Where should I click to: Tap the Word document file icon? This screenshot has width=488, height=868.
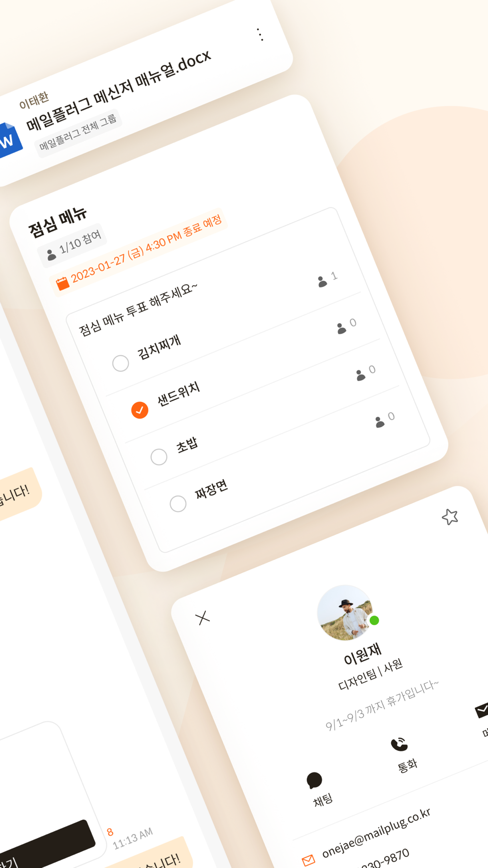pos(9,140)
